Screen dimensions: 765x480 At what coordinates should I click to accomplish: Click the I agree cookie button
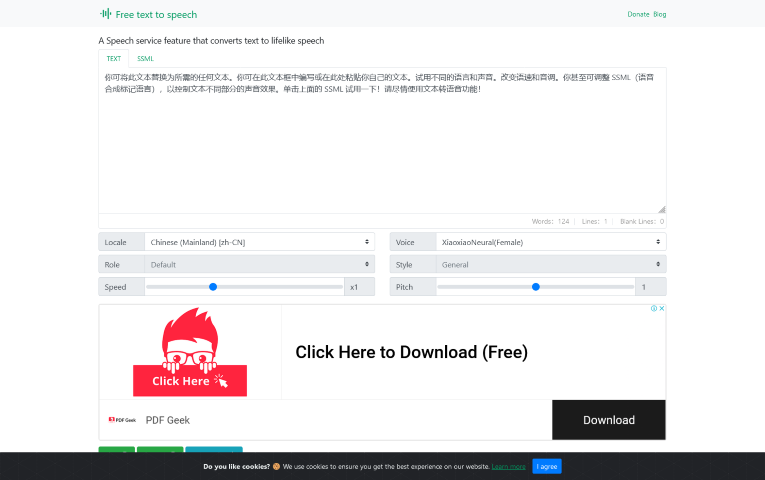[x=547, y=466]
